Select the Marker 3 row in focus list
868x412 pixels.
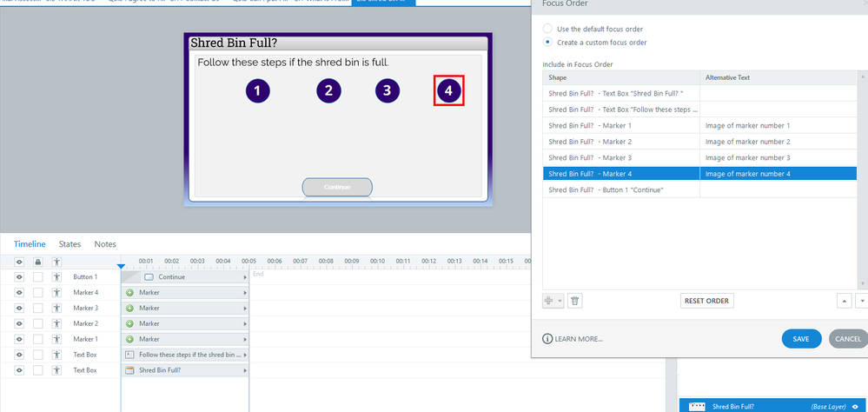699,157
